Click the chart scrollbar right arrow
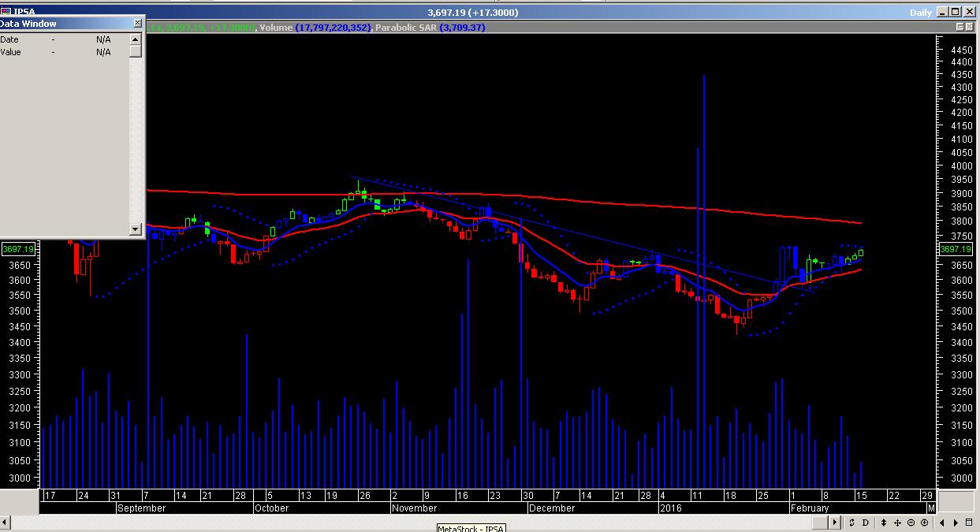980x532 pixels. [x=836, y=523]
